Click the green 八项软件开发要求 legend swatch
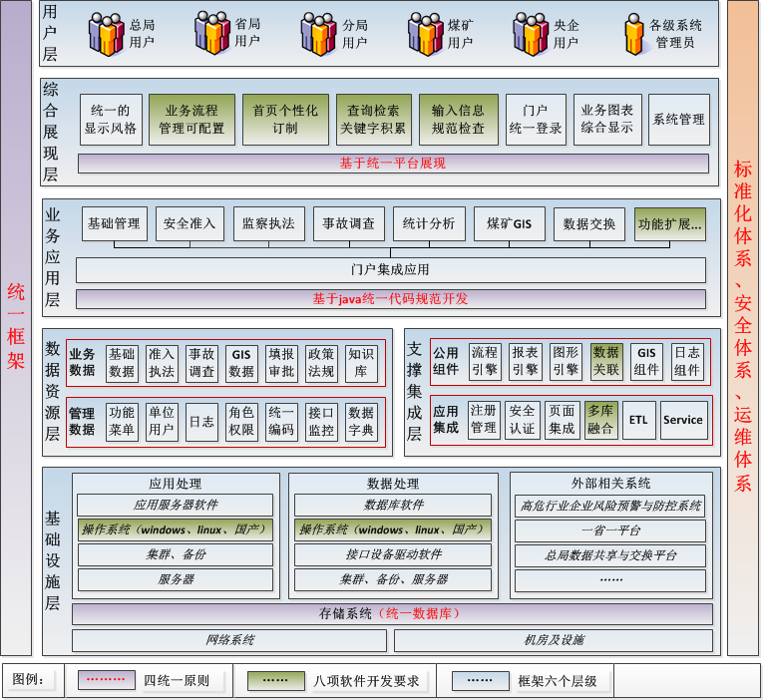 click(274, 680)
